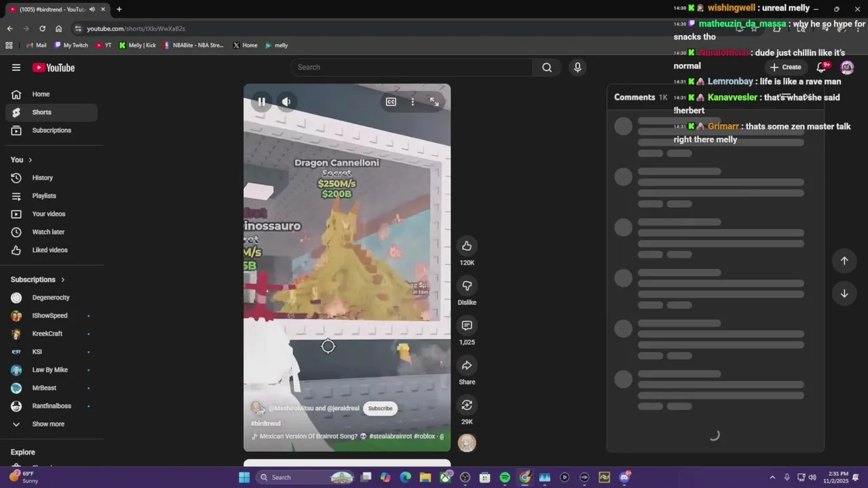Open the My Twitch bookmark

[x=71, y=45]
